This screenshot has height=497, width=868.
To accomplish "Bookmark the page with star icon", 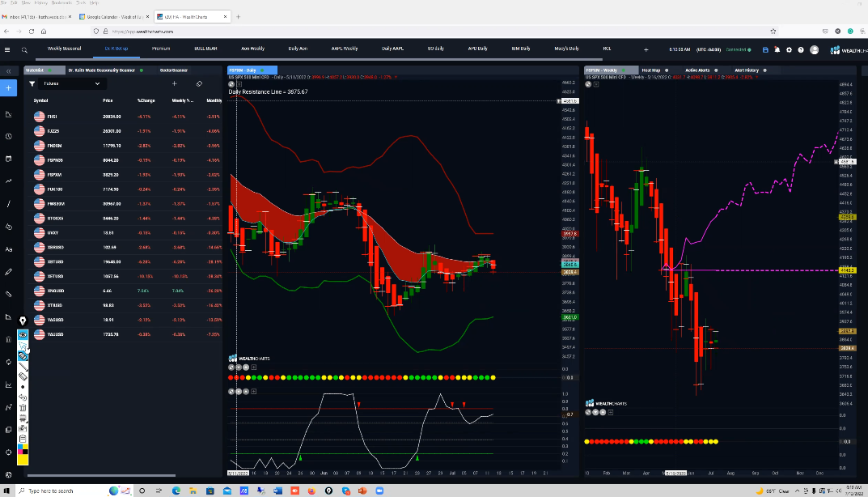I will 773,32.
